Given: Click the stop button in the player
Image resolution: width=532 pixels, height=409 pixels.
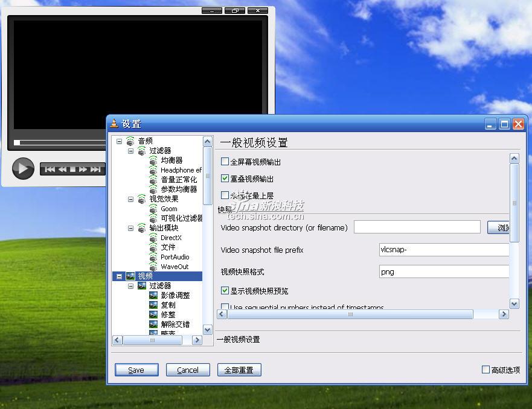Looking at the screenshot, I should click(x=72, y=169).
